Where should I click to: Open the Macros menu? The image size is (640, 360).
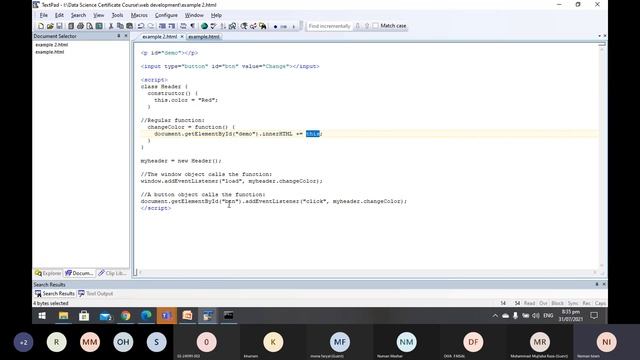[x=139, y=15]
